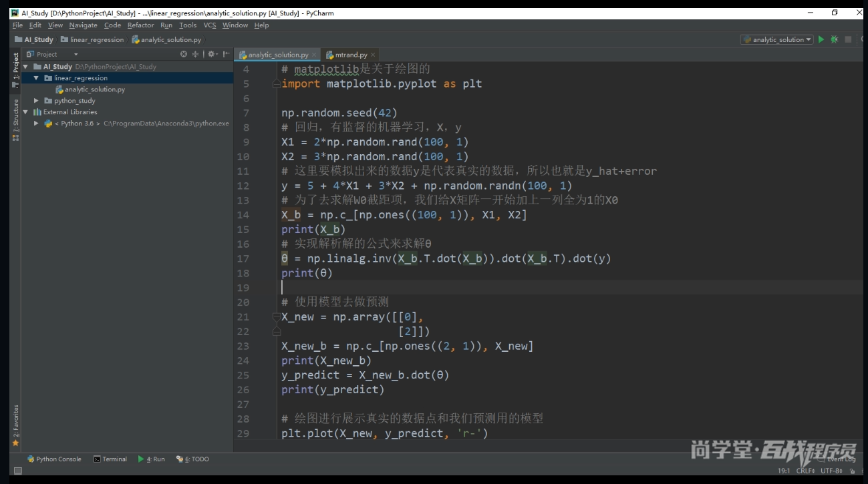Select the linear_regression folder row
The image size is (868, 484).
coord(127,78)
